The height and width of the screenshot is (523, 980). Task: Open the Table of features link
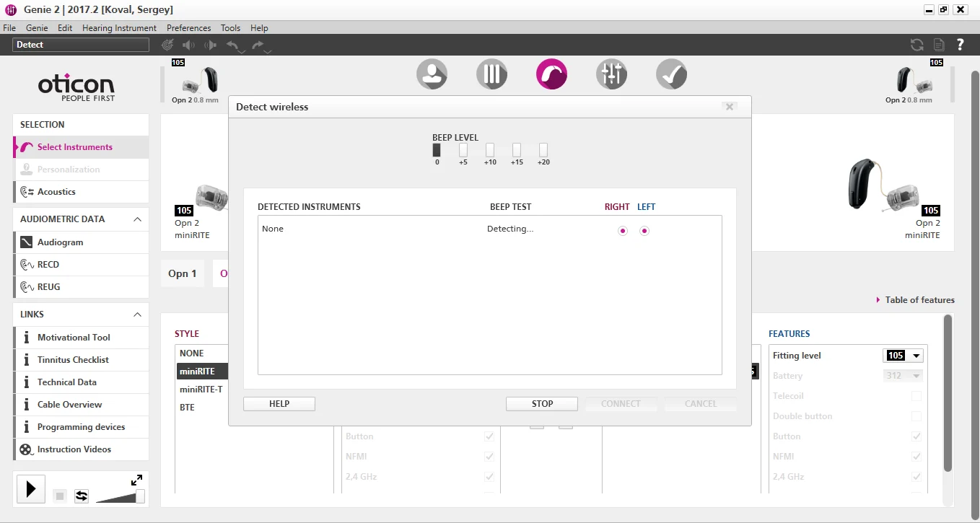(x=919, y=300)
